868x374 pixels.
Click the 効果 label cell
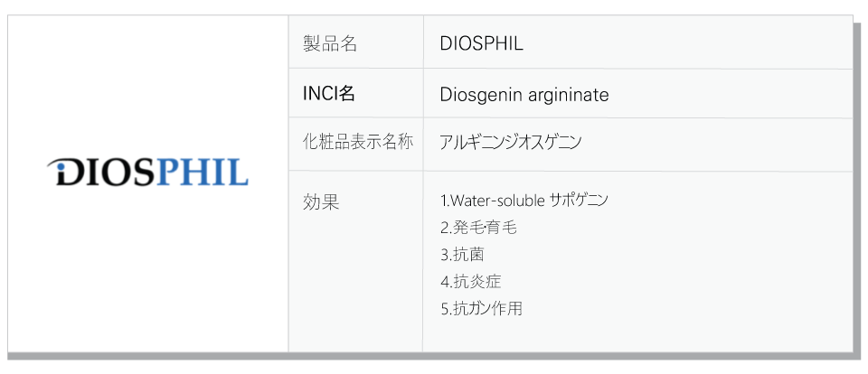(x=356, y=261)
